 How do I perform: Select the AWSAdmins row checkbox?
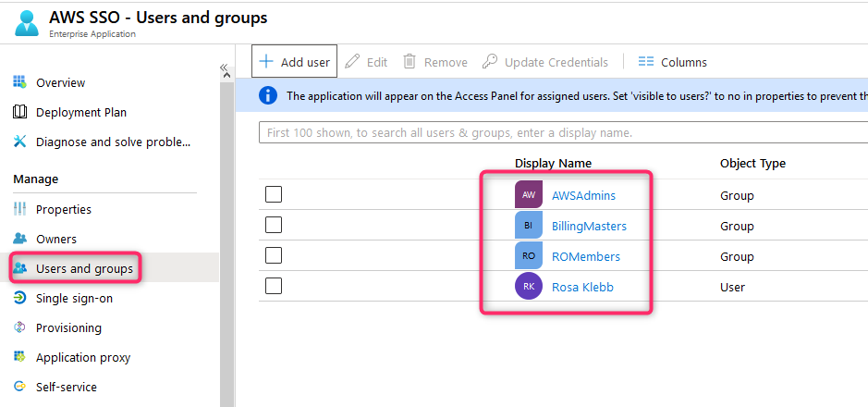[x=274, y=194]
